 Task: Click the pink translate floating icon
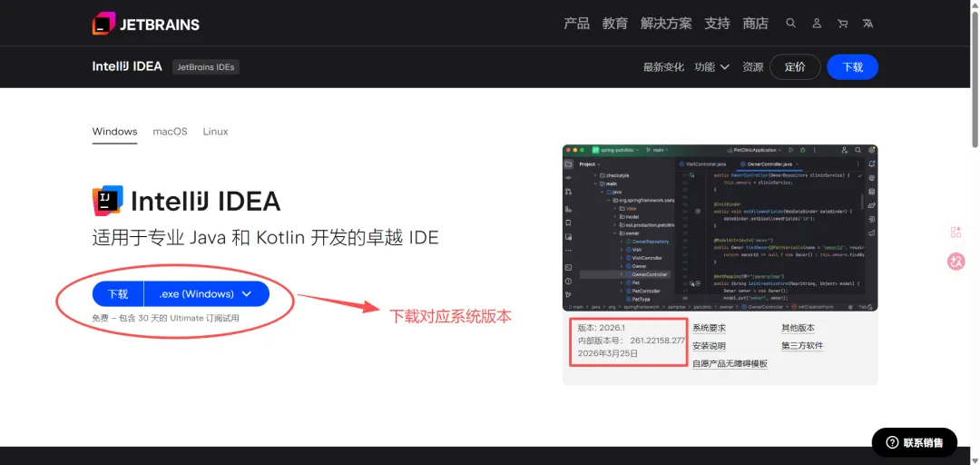pos(955,262)
